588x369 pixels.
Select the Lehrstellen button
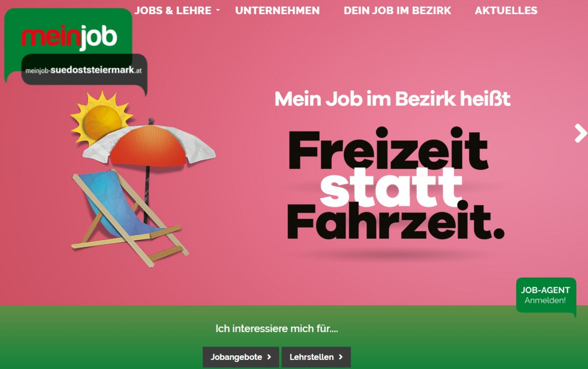pyautogui.click(x=316, y=357)
